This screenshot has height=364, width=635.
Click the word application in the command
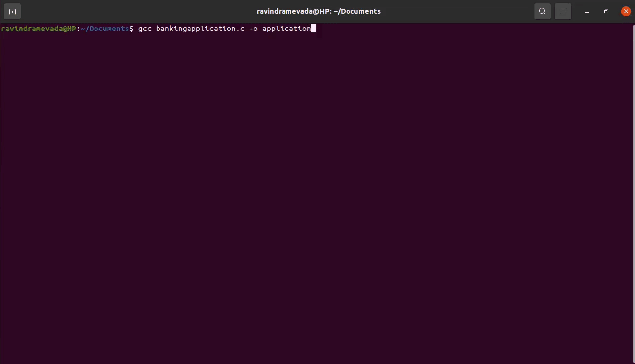pos(286,29)
